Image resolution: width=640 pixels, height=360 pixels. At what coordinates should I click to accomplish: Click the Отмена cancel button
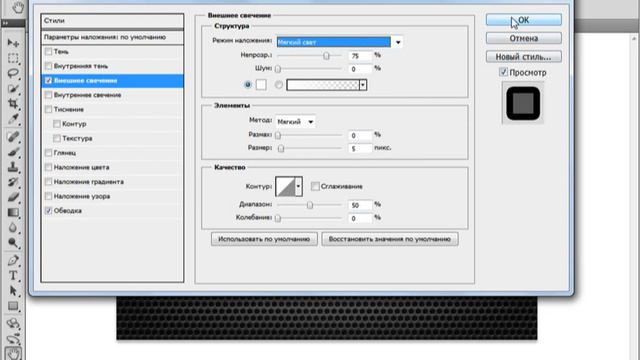click(524, 38)
